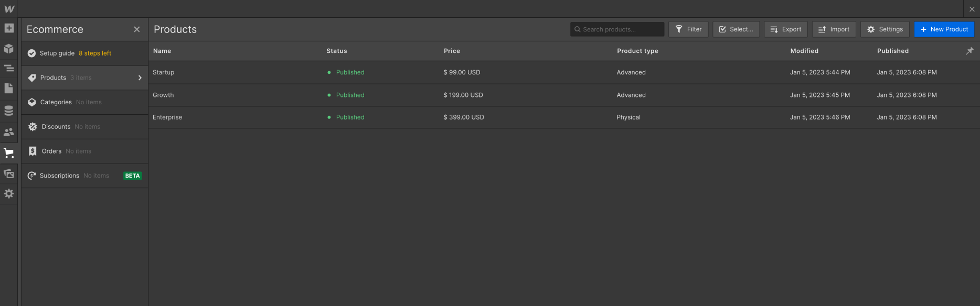
Task: Open the Assets panel
Action: (9, 173)
